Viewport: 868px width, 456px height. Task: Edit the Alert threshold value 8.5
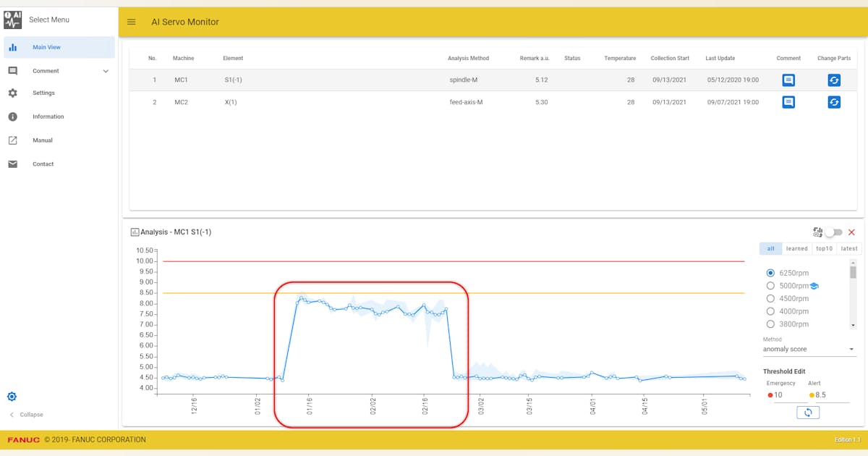click(x=822, y=395)
